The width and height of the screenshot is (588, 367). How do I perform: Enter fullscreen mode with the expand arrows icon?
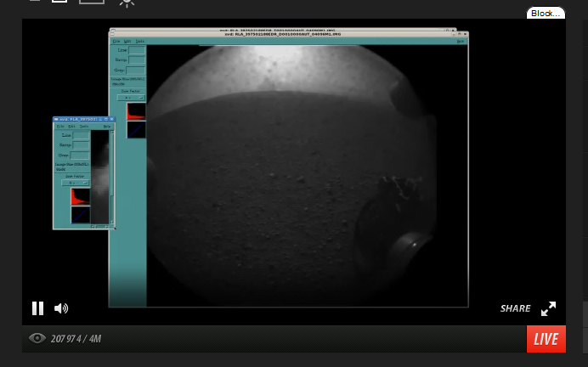click(549, 308)
